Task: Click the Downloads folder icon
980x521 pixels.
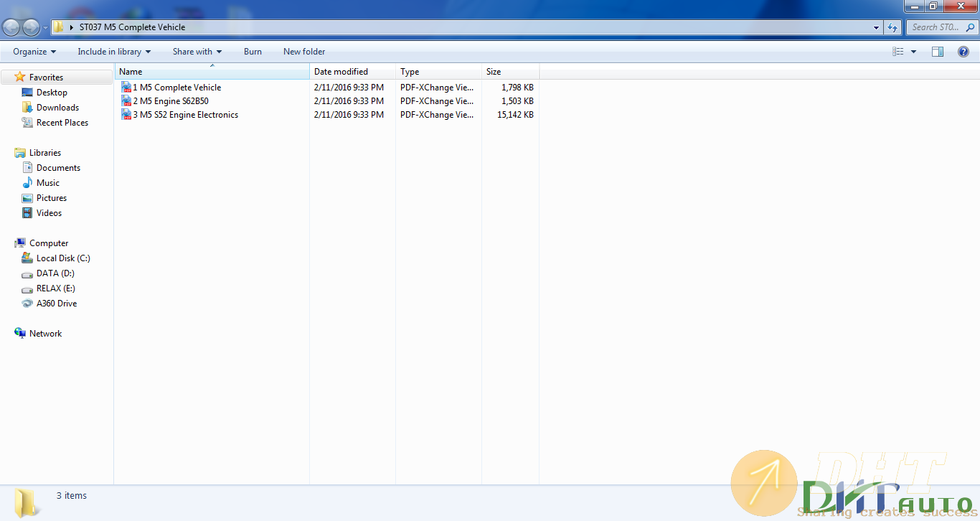Action: point(27,108)
